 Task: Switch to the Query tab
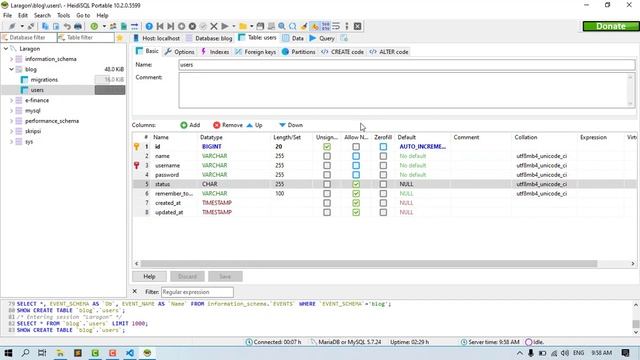pyautogui.click(x=322, y=38)
